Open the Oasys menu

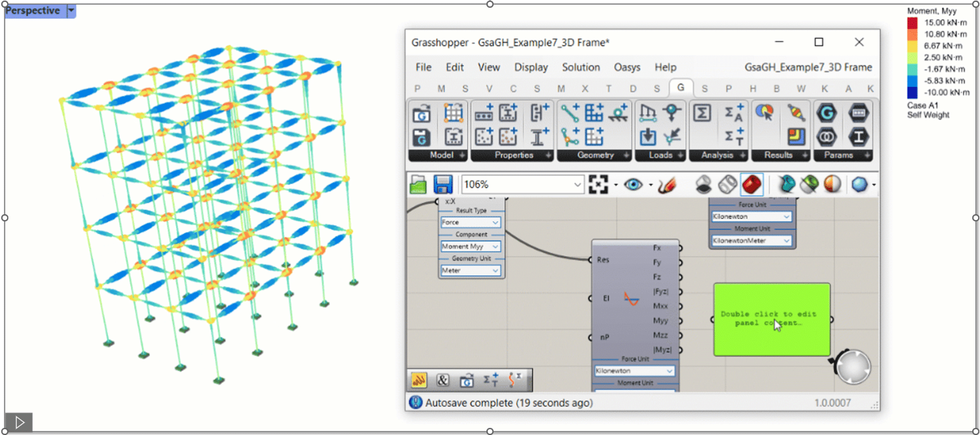pos(627,67)
